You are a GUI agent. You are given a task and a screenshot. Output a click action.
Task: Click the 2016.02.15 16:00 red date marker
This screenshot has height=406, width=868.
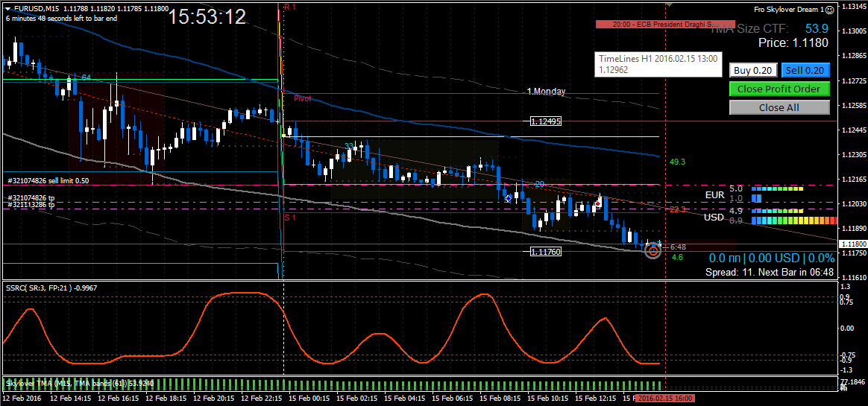click(x=664, y=399)
